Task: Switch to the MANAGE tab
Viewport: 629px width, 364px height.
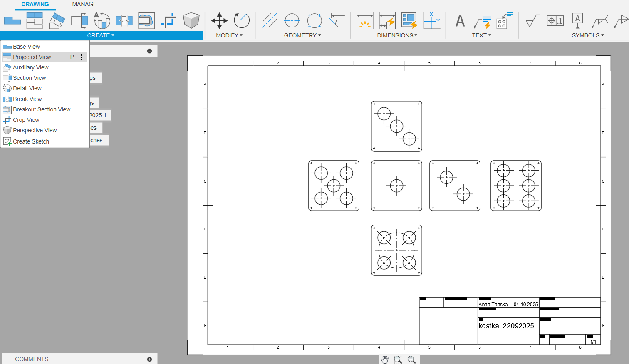Action: pos(84,4)
